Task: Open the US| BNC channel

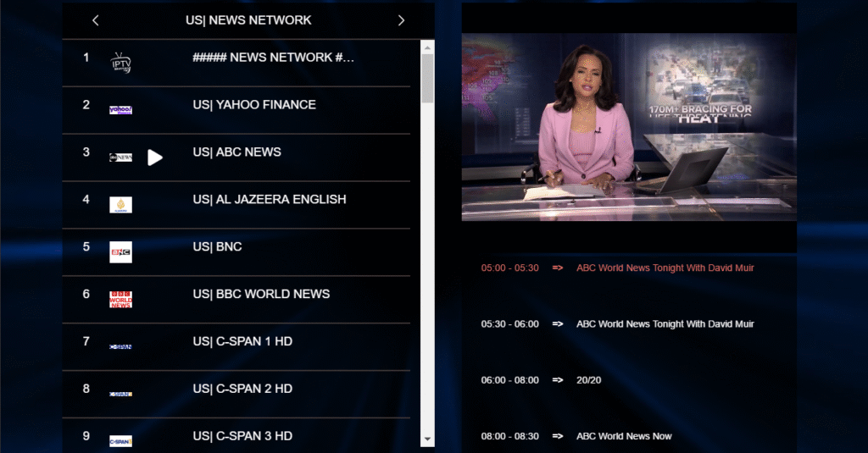Action: [x=236, y=252]
